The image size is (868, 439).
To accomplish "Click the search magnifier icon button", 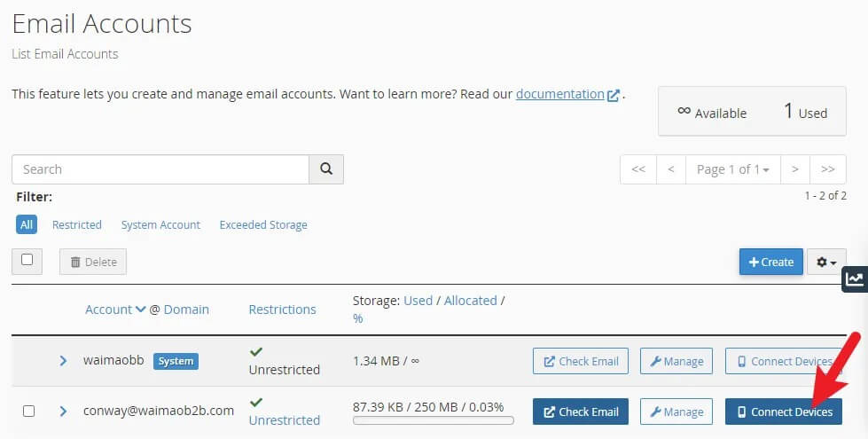I will 326,169.
